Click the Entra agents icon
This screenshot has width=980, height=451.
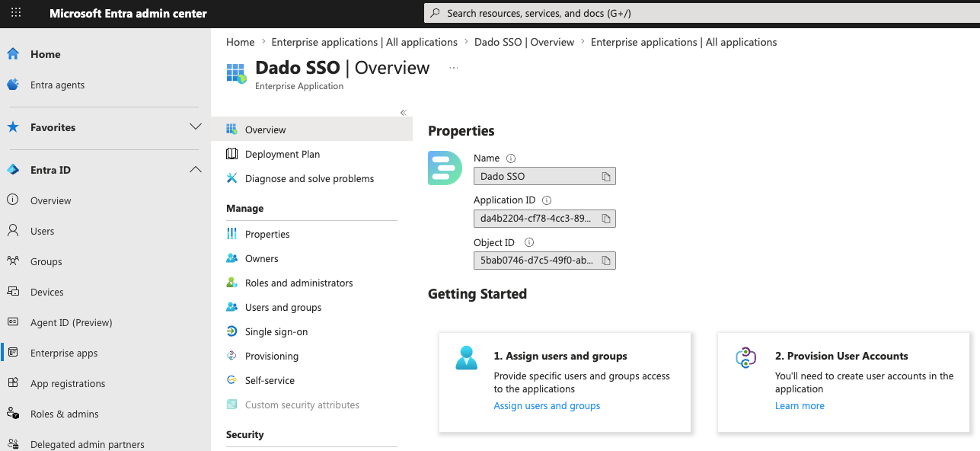(x=13, y=85)
